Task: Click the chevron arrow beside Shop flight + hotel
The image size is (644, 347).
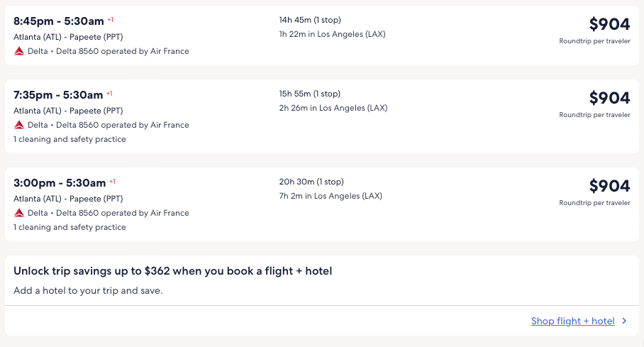Action: (624, 321)
